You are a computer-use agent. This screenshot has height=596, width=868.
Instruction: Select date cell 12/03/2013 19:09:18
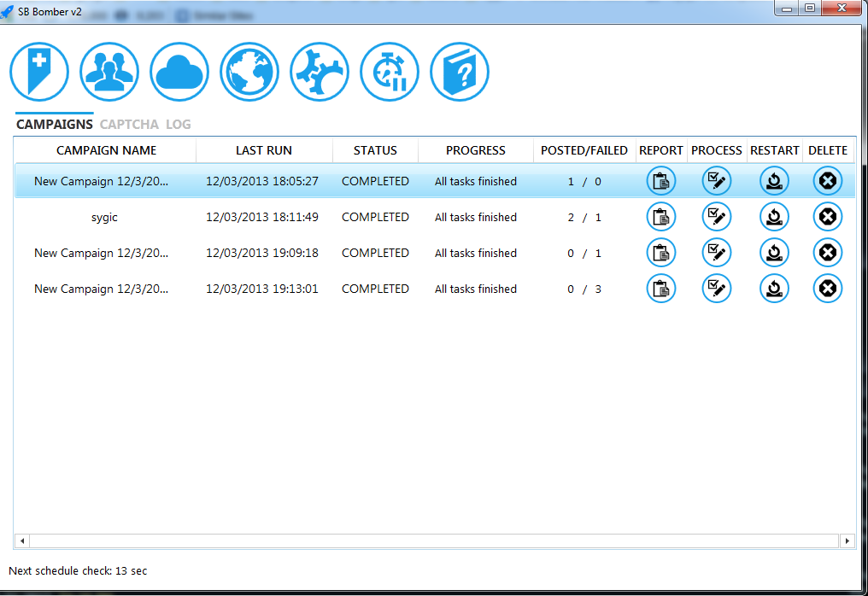(x=261, y=254)
